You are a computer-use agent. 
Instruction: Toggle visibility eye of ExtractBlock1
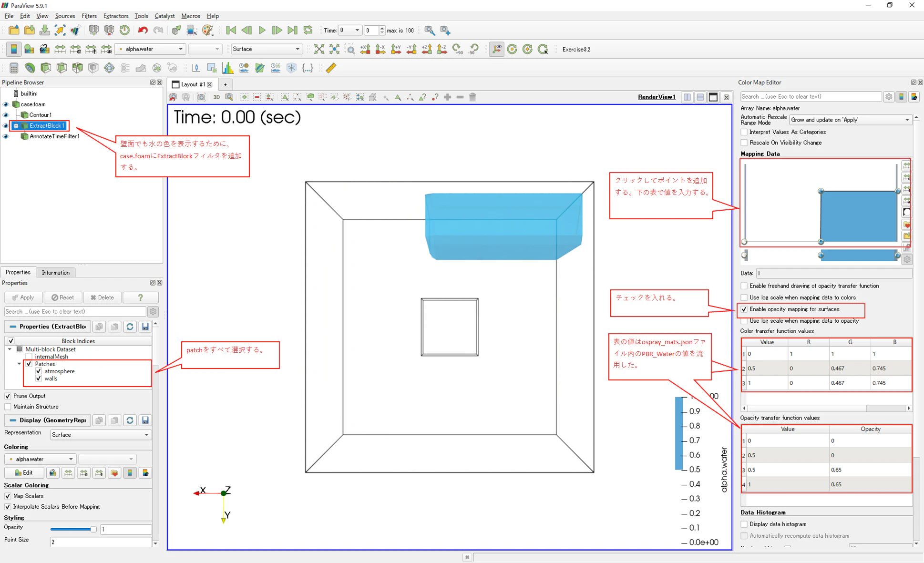point(6,126)
